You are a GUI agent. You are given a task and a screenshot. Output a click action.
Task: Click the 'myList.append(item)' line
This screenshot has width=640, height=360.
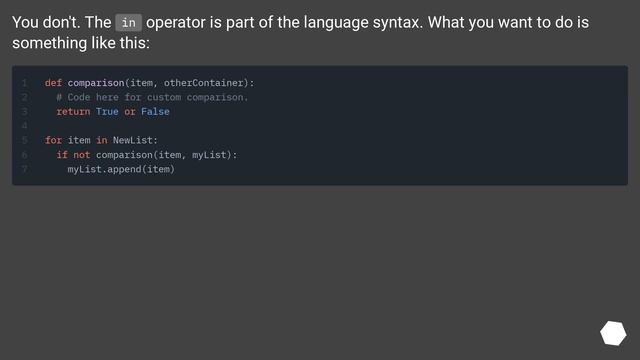click(x=121, y=169)
